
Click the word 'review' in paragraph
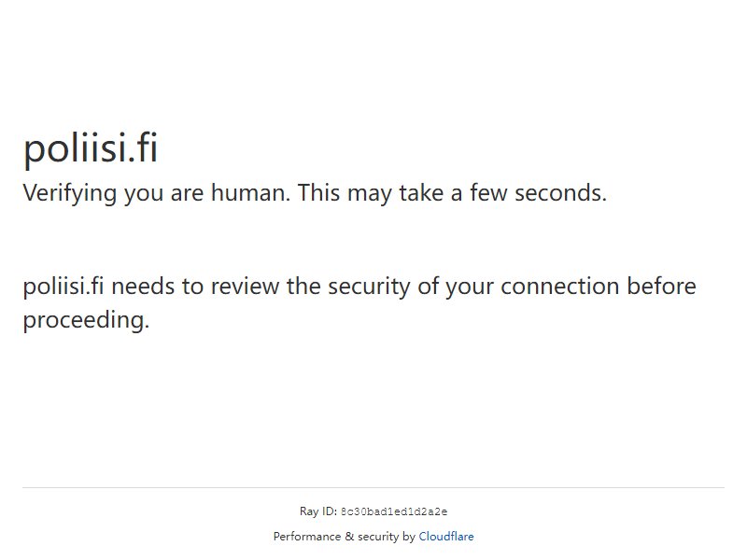(245, 287)
